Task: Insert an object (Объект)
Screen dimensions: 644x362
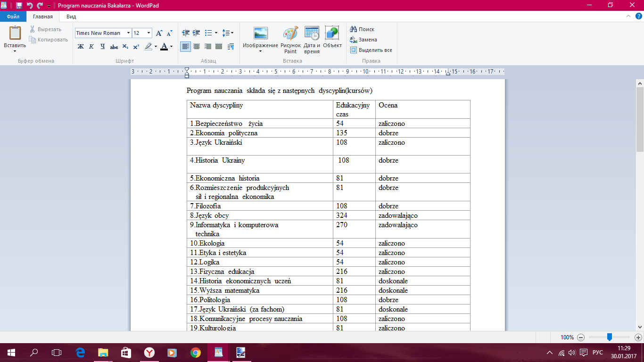Action: pos(332,37)
